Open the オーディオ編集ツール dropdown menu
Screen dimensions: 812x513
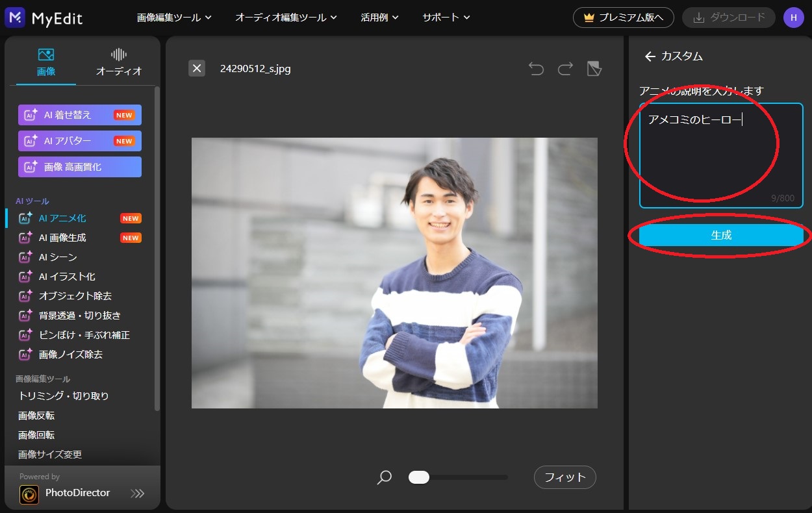point(286,18)
